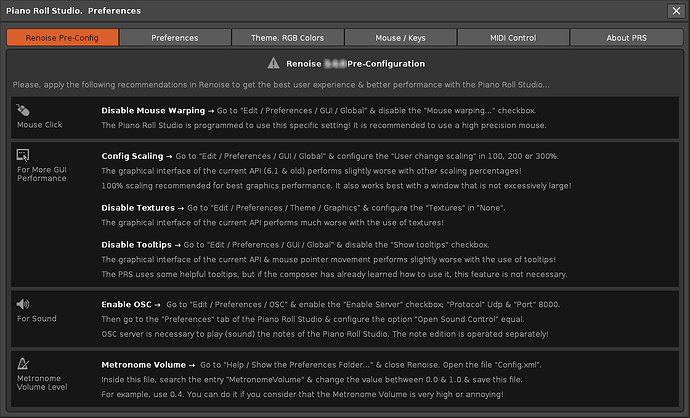This screenshot has width=690, height=418.
Task: Close the Preferences window
Action: tap(676, 11)
